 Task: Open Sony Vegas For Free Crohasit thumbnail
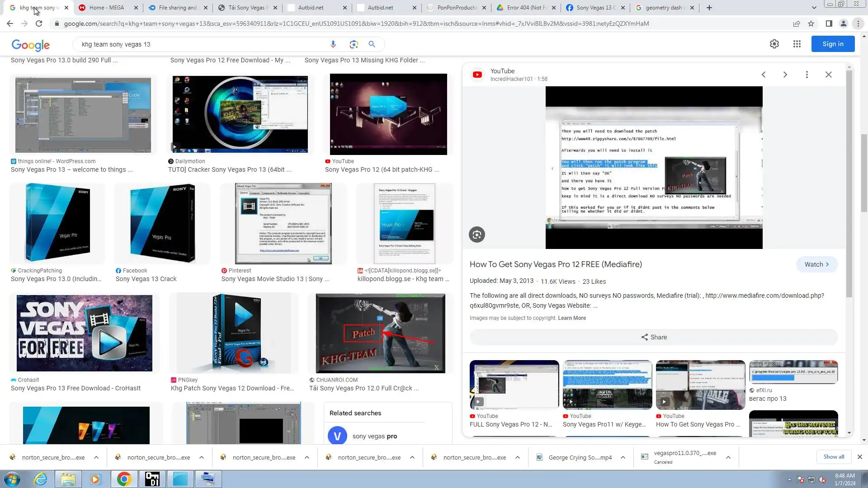coord(85,333)
